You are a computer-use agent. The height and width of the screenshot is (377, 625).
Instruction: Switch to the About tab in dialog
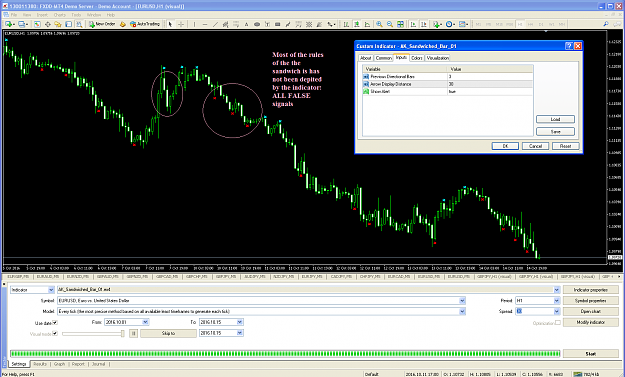click(x=366, y=58)
